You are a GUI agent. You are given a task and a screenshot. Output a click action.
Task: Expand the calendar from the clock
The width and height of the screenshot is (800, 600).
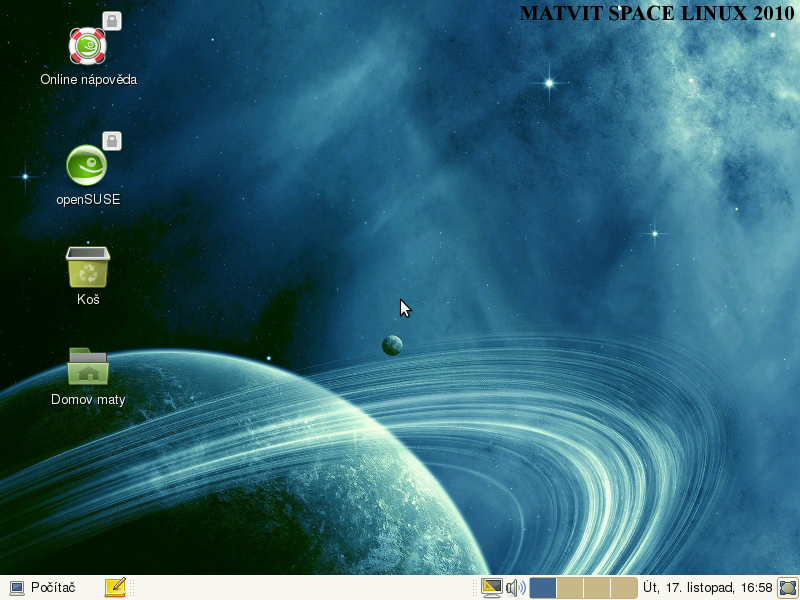(708, 588)
